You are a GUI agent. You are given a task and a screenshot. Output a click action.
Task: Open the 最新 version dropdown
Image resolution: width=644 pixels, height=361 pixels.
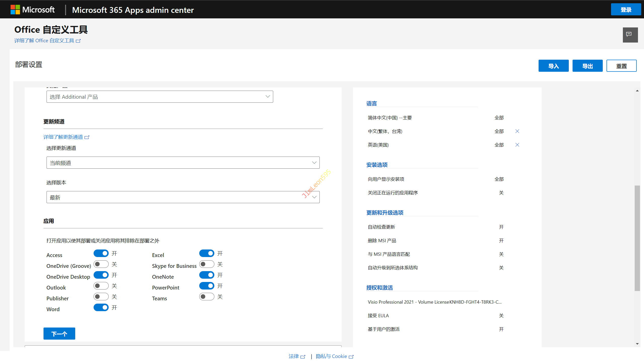point(183,197)
